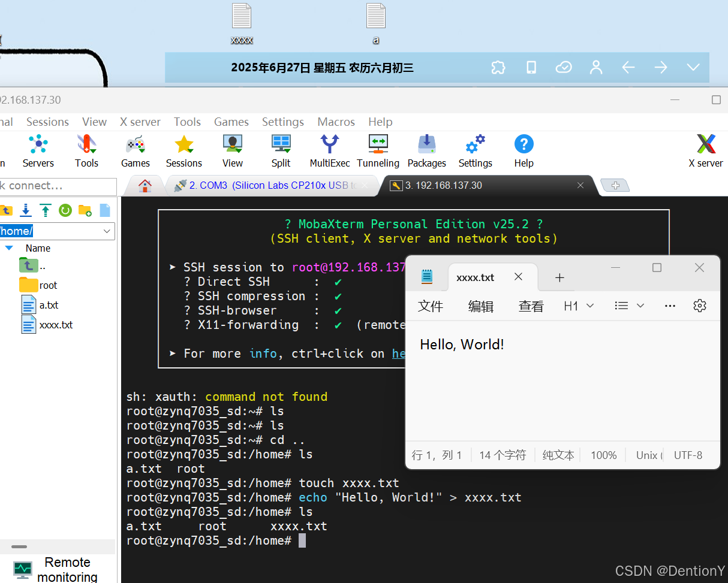Open the H1 heading style dropdown
The image size is (728, 583).
click(x=578, y=306)
